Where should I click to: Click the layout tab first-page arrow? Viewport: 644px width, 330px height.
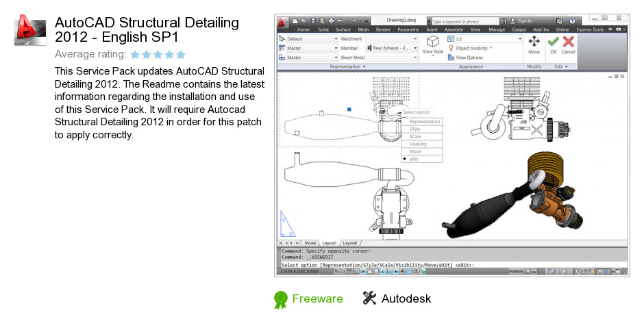pyautogui.click(x=280, y=243)
